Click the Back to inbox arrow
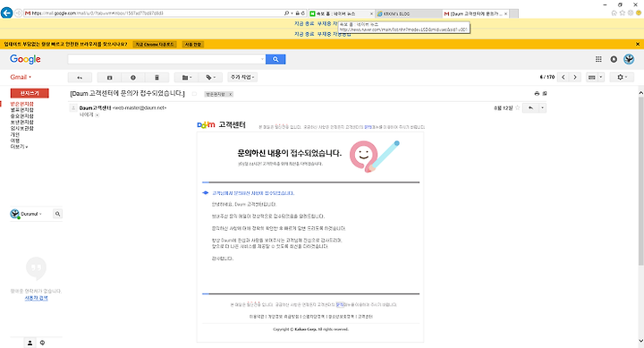This screenshot has height=348, width=644. coord(80,77)
